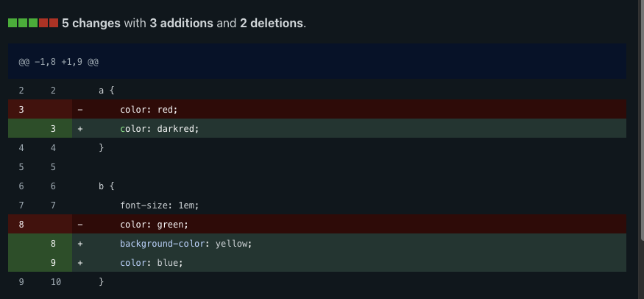
Task: Click the "3 additions" summary text
Action: pyautogui.click(x=181, y=23)
